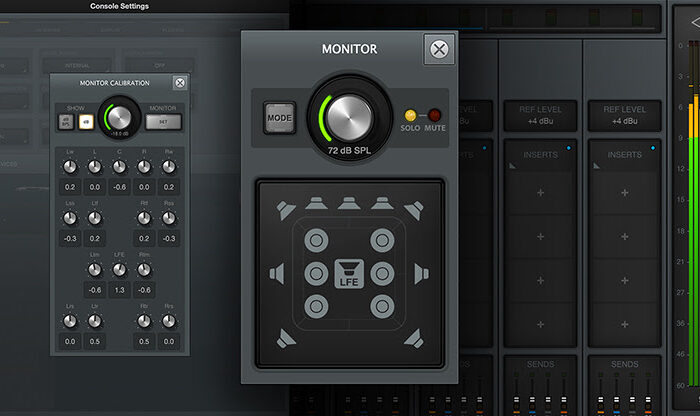Viewport: 700px width, 416px height.
Task: Adjust the main monitor level knob
Action: click(349, 117)
